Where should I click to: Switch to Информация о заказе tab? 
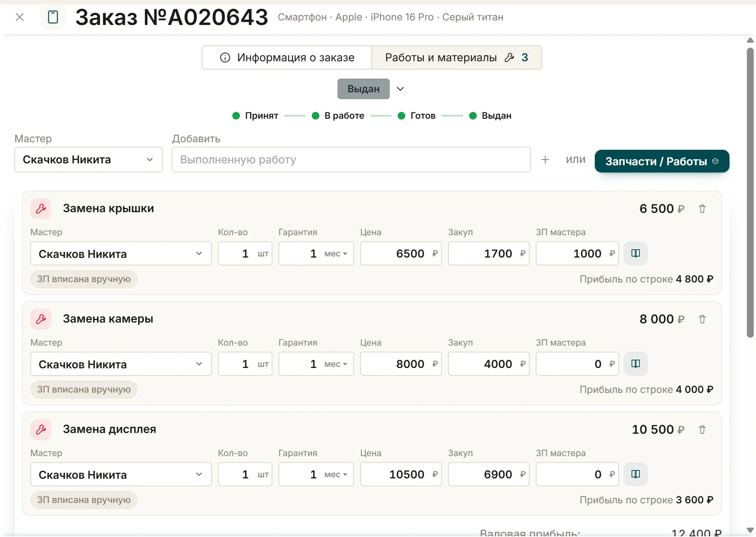pos(287,58)
